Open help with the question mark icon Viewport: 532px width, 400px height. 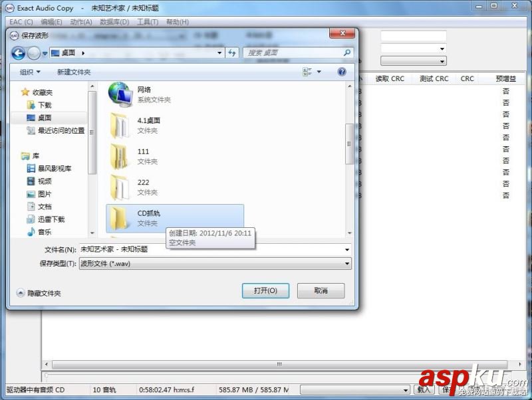342,72
